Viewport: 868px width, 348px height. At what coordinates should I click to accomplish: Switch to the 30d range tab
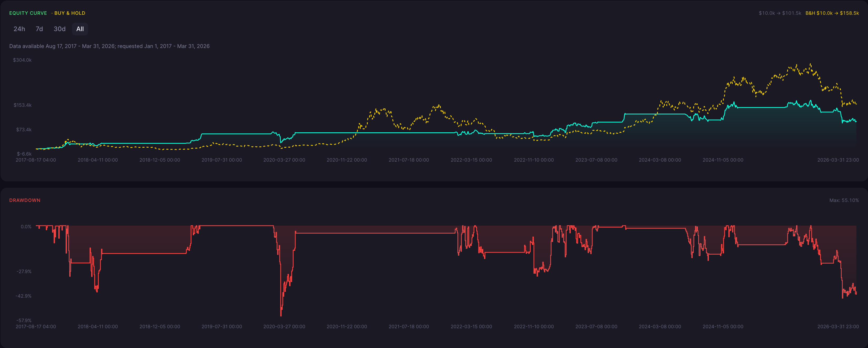pyautogui.click(x=60, y=29)
